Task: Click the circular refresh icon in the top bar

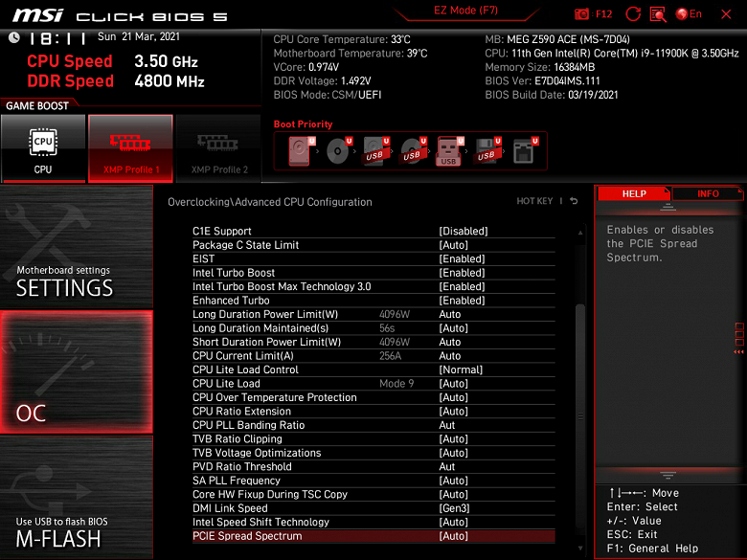Action: pos(633,14)
